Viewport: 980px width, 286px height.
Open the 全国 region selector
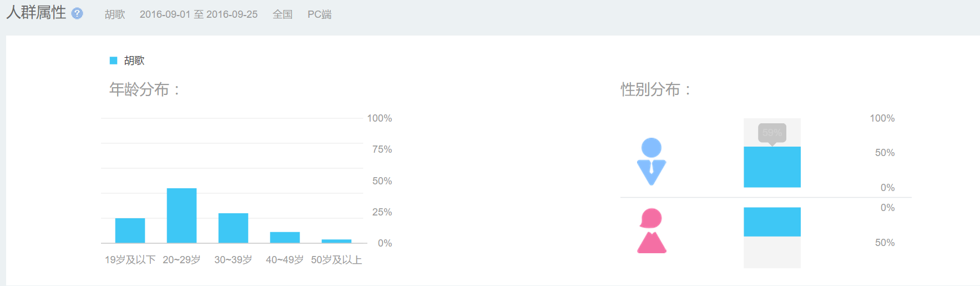(x=282, y=14)
